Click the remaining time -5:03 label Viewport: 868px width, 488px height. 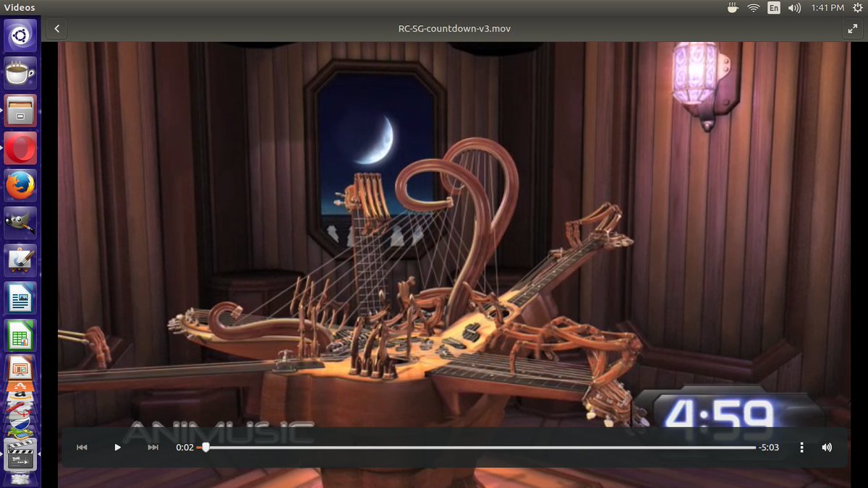click(769, 448)
